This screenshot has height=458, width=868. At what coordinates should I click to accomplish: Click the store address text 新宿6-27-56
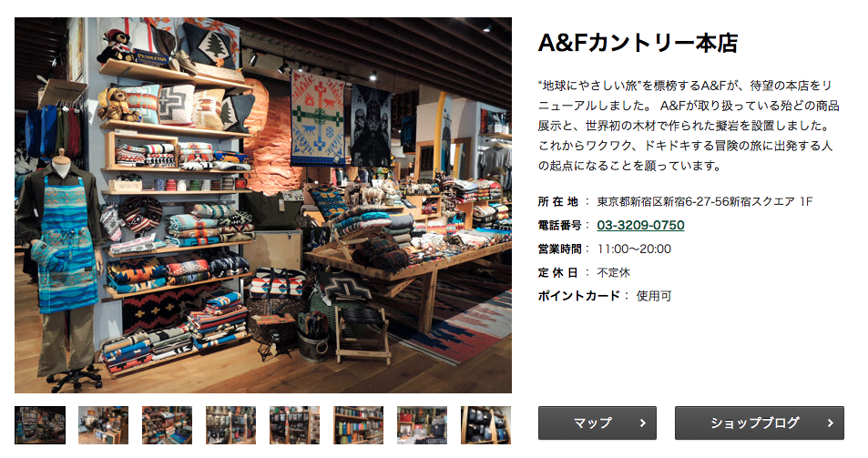[x=675, y=202]
